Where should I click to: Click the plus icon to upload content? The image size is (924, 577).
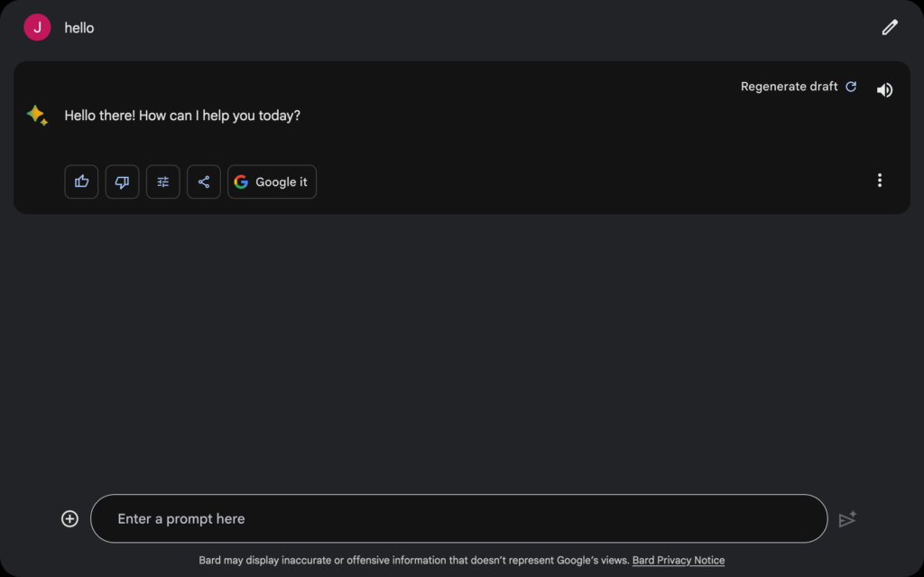[69, 518]
